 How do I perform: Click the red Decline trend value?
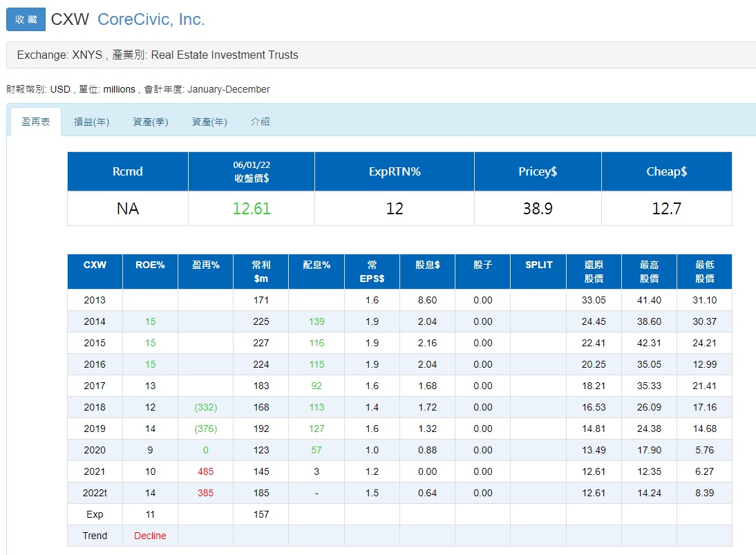coord(150,536)
